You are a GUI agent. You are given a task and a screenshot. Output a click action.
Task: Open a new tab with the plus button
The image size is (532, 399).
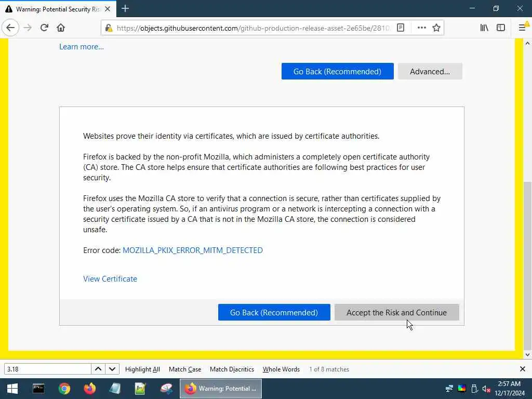[x=125, y=8]
